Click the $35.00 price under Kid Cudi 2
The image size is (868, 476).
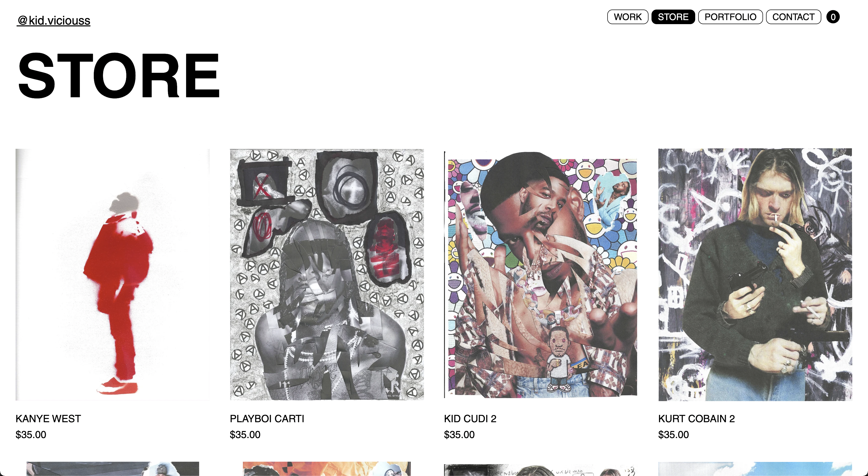(459, 435)
